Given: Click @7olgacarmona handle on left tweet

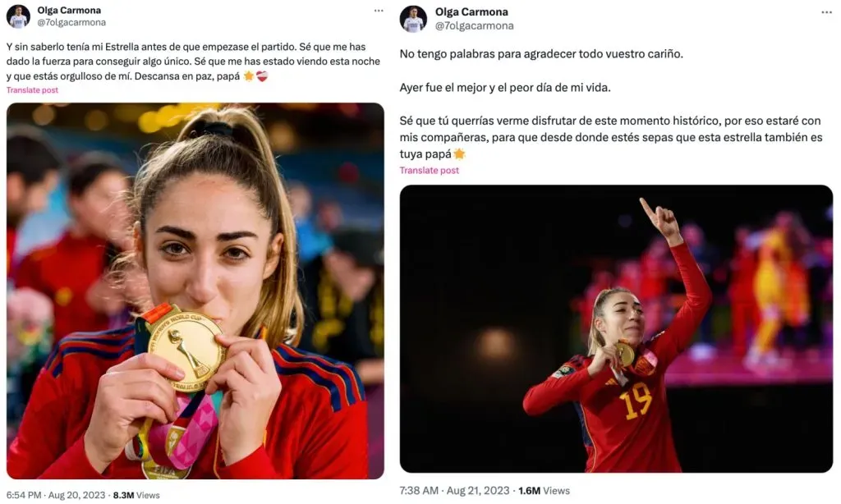Looking at the screenshot, I should 71,22.
